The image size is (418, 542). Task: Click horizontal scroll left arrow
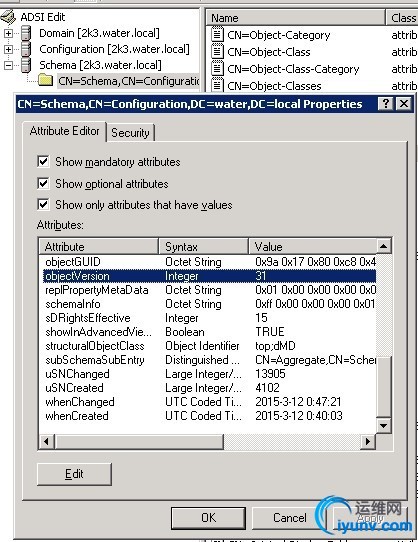click(x=46, y=441)
